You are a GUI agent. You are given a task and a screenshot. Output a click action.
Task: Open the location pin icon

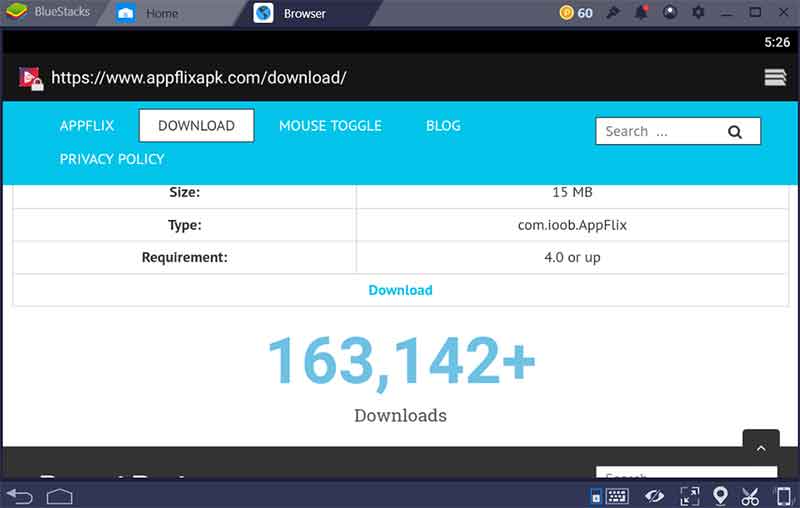720,496
